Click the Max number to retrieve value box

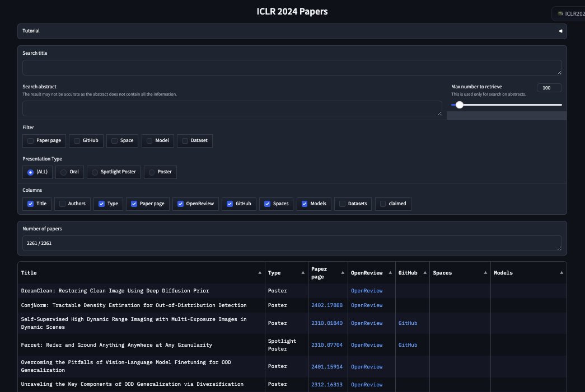pos(549,88)
